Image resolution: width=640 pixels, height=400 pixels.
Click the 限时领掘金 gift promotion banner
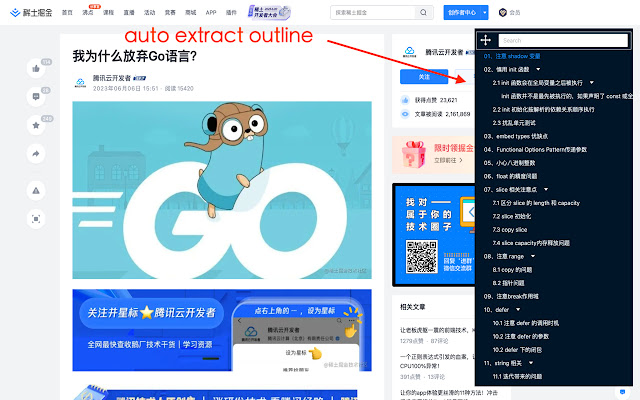click(433, 155)
